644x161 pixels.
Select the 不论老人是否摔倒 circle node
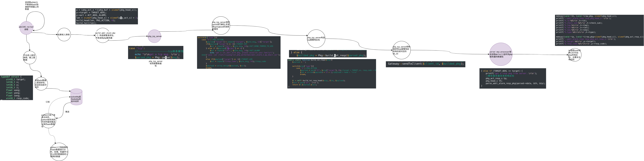pos(29,57)
